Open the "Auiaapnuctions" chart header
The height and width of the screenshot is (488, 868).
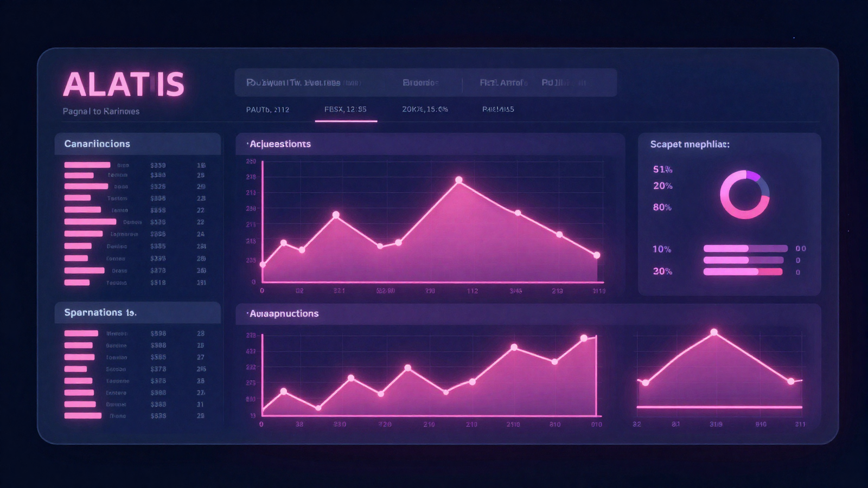(528, 313)
